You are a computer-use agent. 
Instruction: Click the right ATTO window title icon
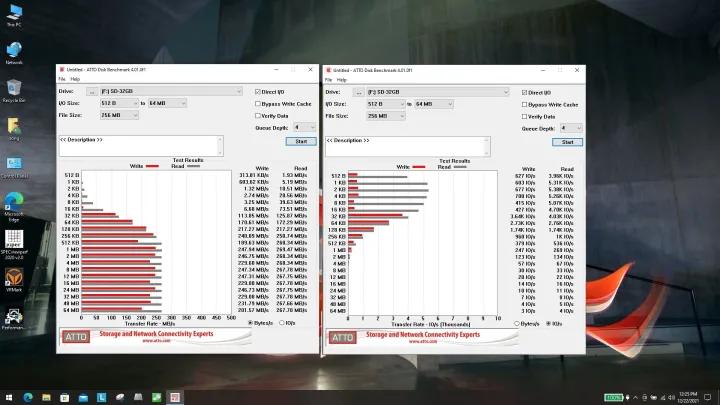coord(328,70)
